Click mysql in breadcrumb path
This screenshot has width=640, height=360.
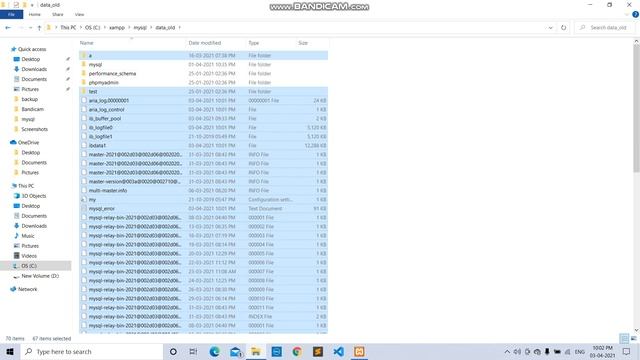(x=140, y=28)
